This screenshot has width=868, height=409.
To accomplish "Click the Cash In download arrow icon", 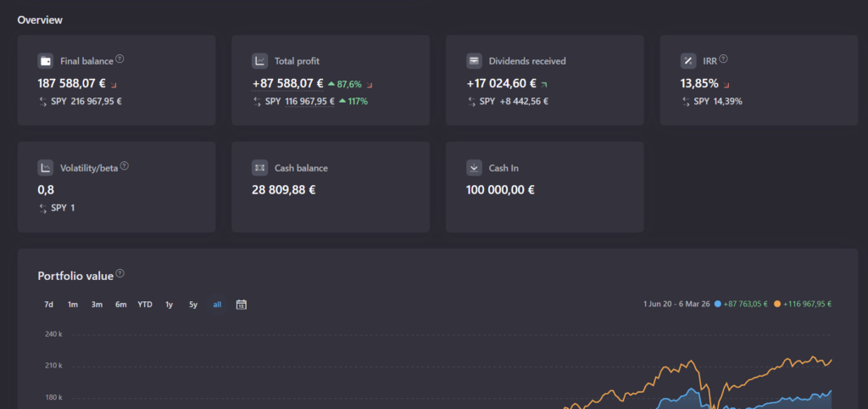I will point(475,168).
